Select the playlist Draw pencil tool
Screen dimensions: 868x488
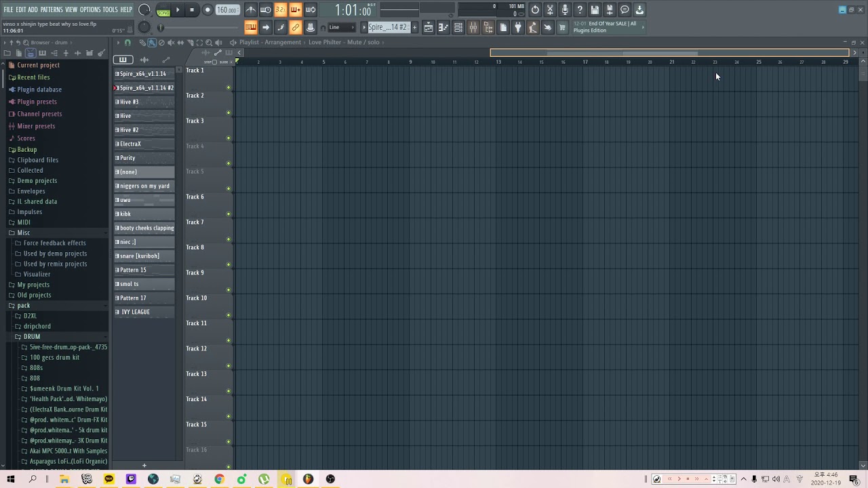142,42
